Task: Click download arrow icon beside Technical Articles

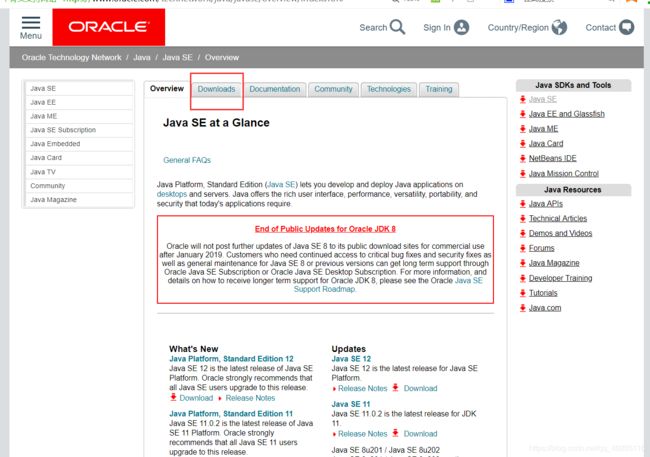Action: click(x=523, y=219)
